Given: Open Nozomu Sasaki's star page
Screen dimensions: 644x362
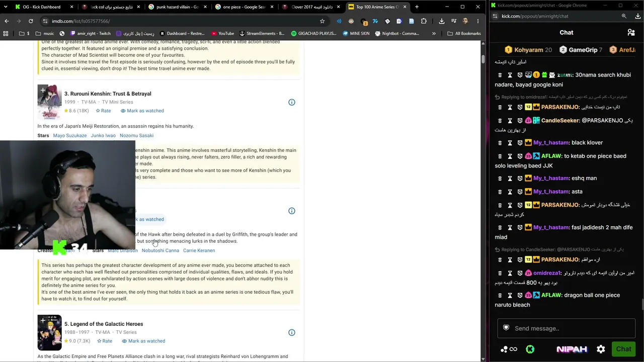Looking at the screenshot, I should click(136, 135).
